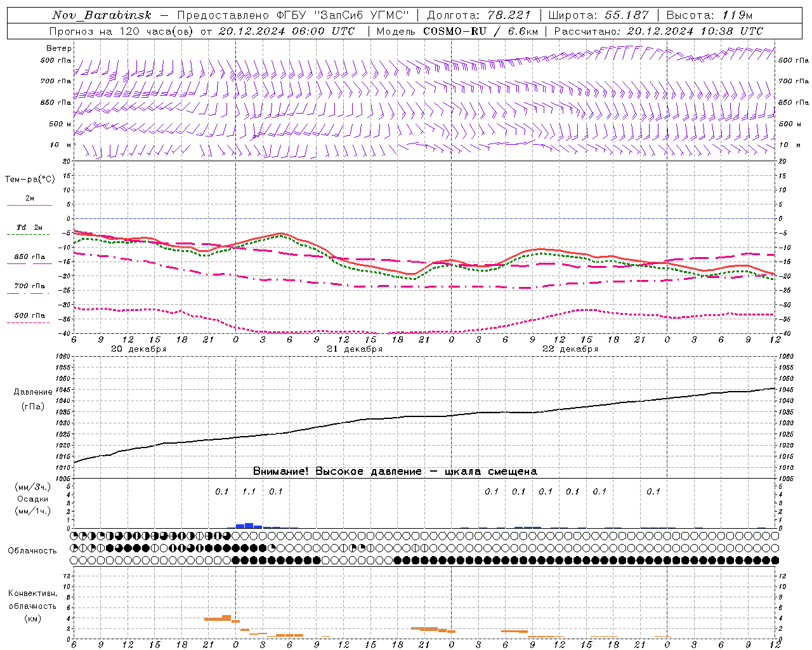The height and width of the screenshot is (650, 812).
Task: Click the Долгота: 78.221 value
Action: (x=478, y=15)
